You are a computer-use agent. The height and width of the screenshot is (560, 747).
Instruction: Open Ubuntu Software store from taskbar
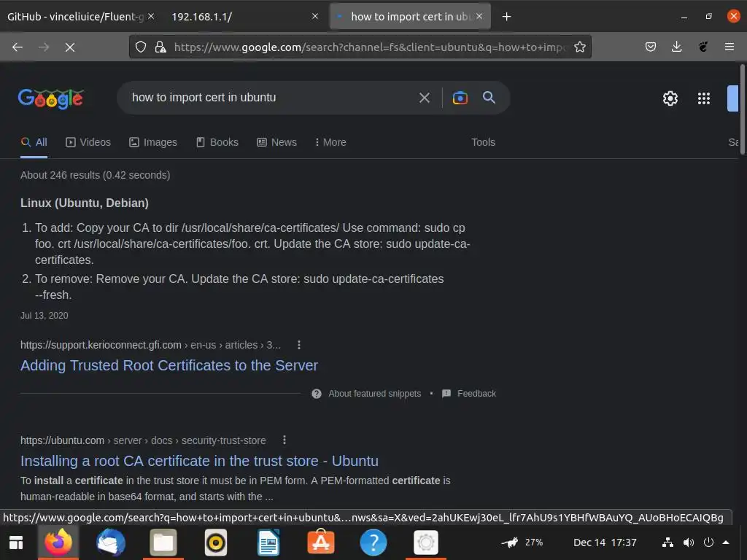[x=321, y=542]
